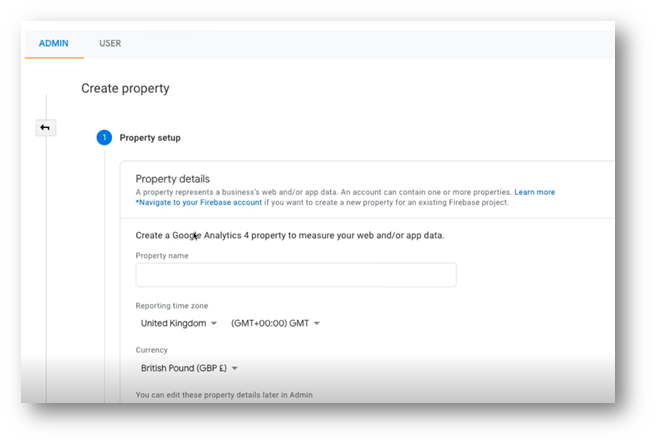Click the Reporting time zone label
Image resolution: width=657 pixels, height=445 pixels.
pos(172,305)
